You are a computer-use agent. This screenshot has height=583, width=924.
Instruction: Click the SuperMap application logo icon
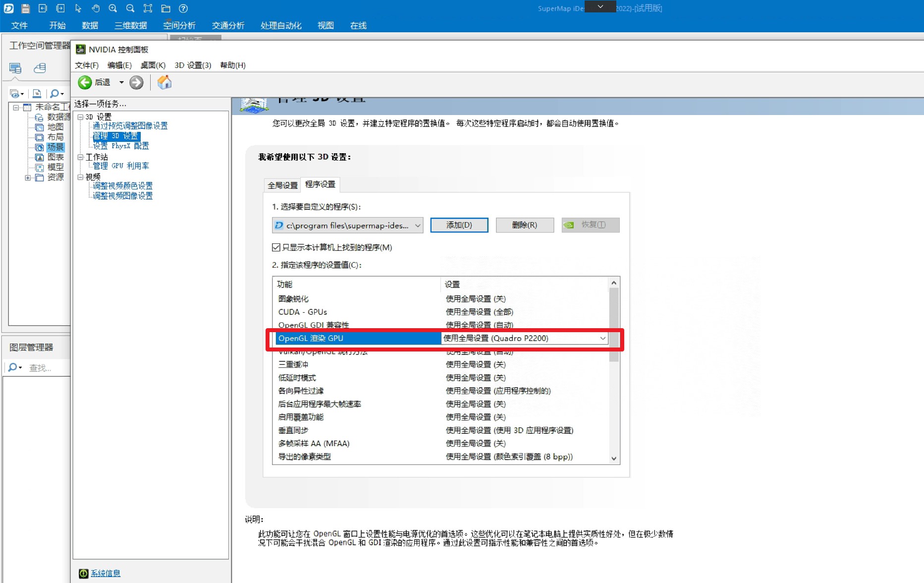click(x=8, y=8)
